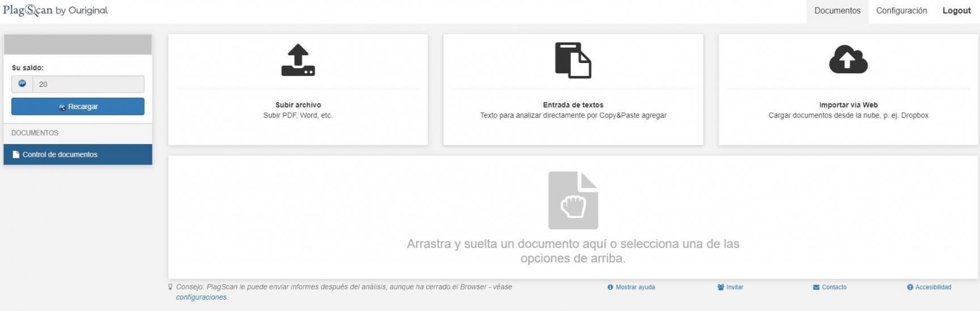
Task: Click the Entrada de textos paste icon
Action: click(x=572, y=60)
